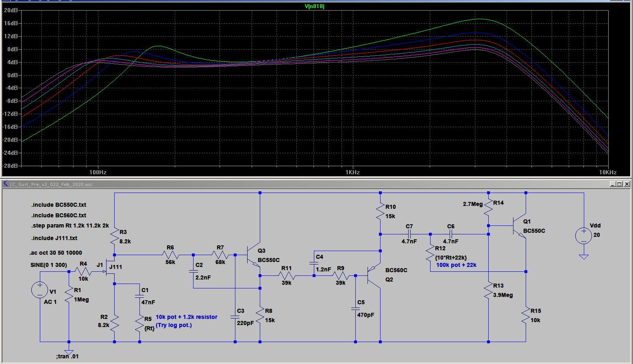Click the '20dB' Y-axis label
633x364 pixels.
click(x=11, y=10)
